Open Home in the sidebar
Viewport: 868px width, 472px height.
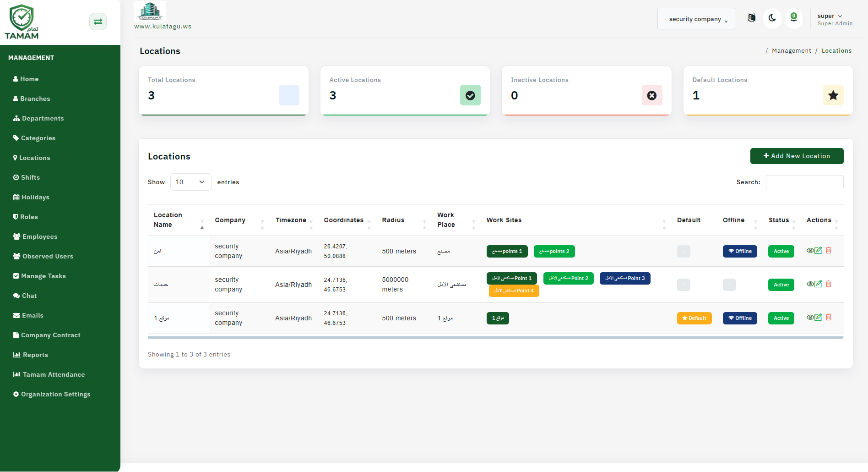click(x=26, y=79)
